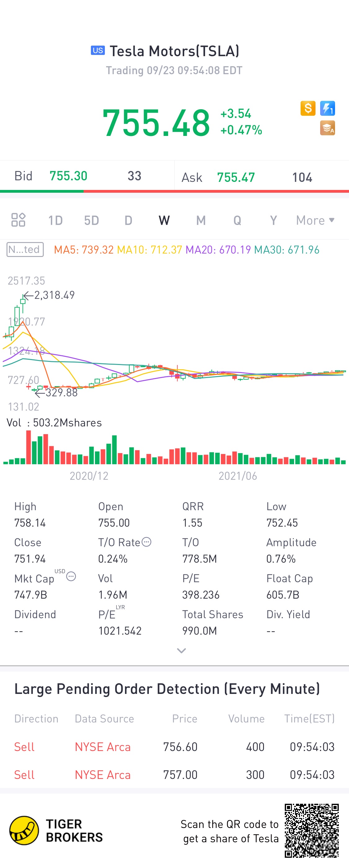The height and width of the screenshot is (868, 349).
Task: Tap the Total Shares value 990.0M
Action: pyautogui.click(x=199, y=631)
